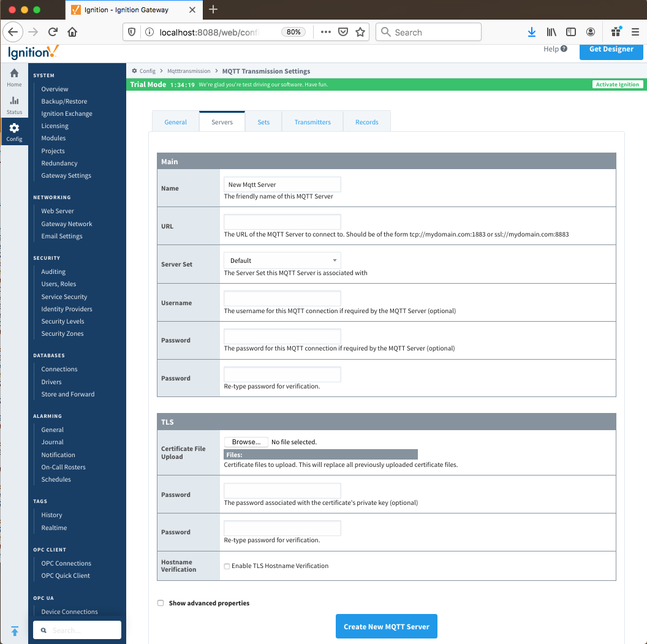Focus the Username input field
Viewport: 647px width, 644px height.
pyautogui.click(x=282, y=298)
